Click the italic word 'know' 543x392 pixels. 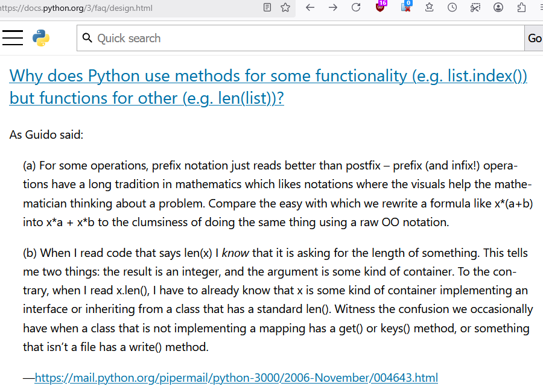(x=235, y=253)
